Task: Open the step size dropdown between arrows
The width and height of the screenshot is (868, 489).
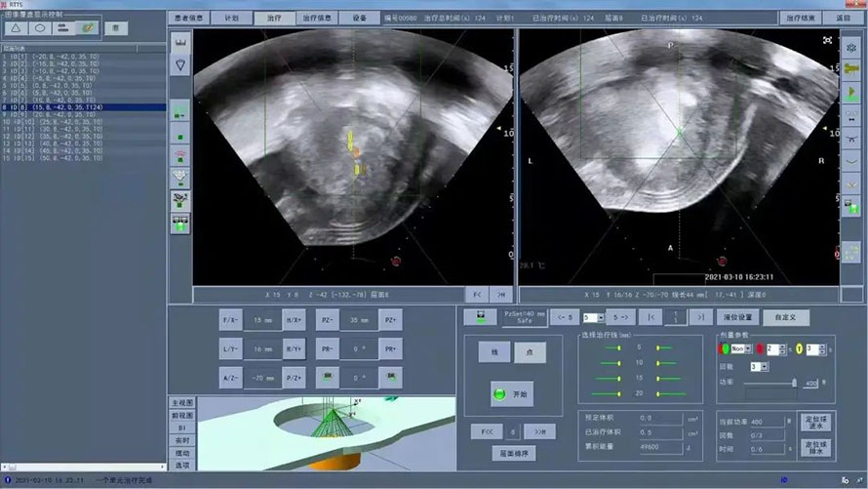Action: pyautogui.click(x=588, y=317)
